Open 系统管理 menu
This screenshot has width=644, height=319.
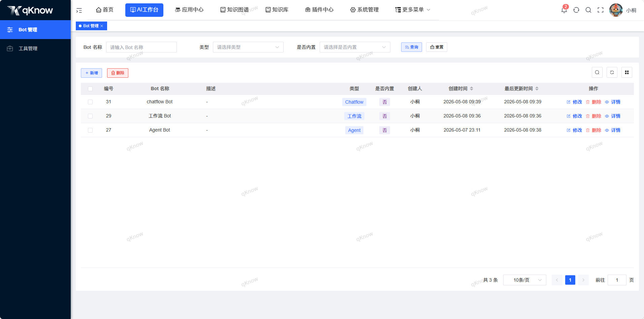point(364,10)
